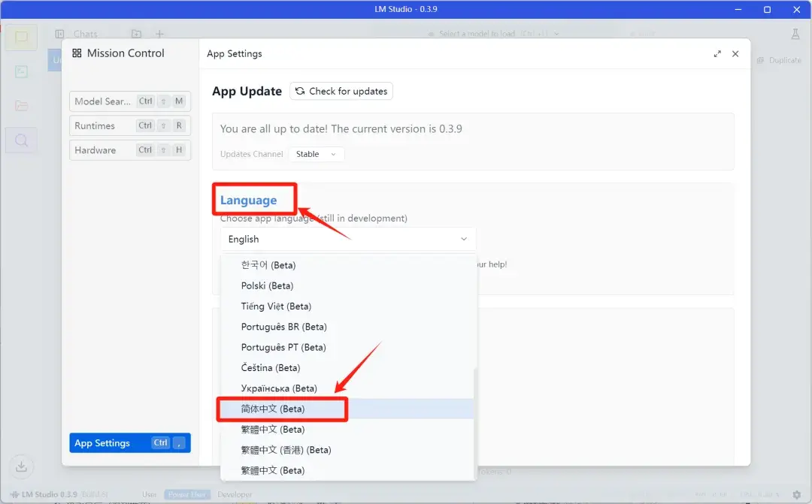This screenshot has width=812, height=504.
Task: Switch to Developer mode in the status bar
Action: click(x=235, y=495)
